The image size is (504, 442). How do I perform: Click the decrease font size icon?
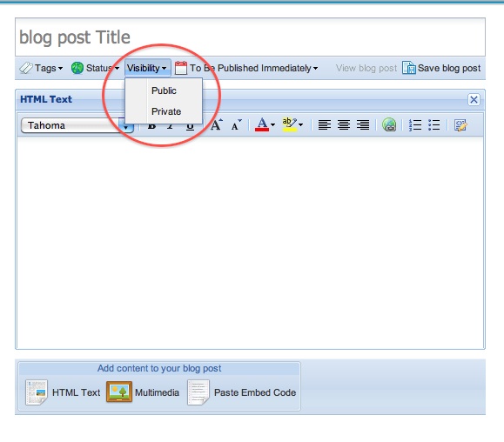236,125
